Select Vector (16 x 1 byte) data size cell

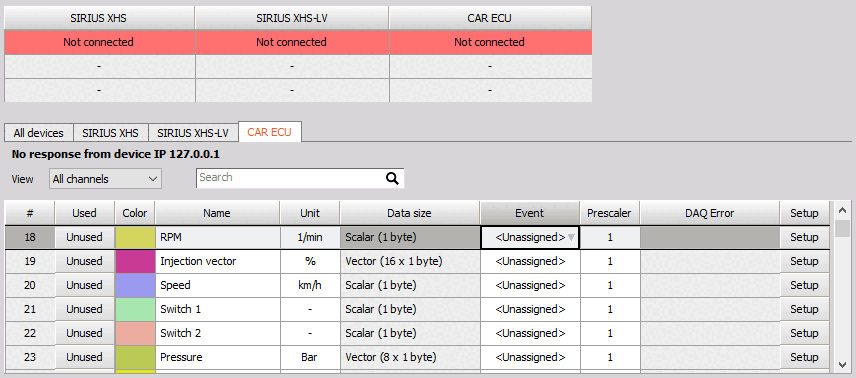410,261
